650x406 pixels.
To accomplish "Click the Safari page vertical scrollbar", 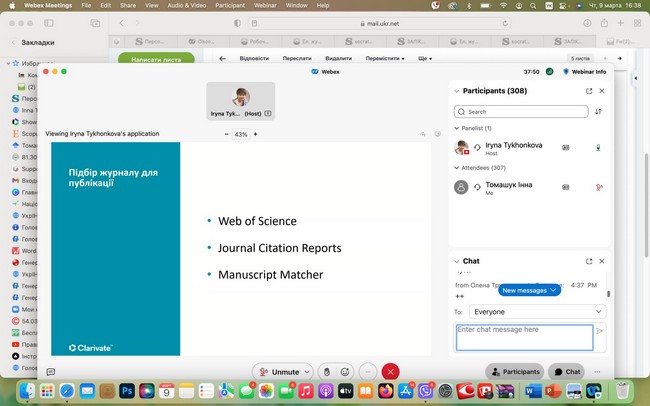I will point(646,205).
